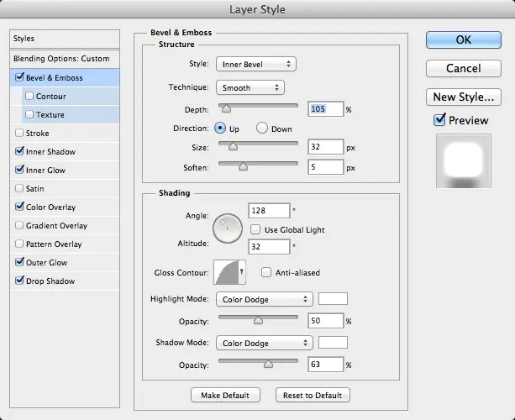Select the Down direction radio button

[262, 128]
